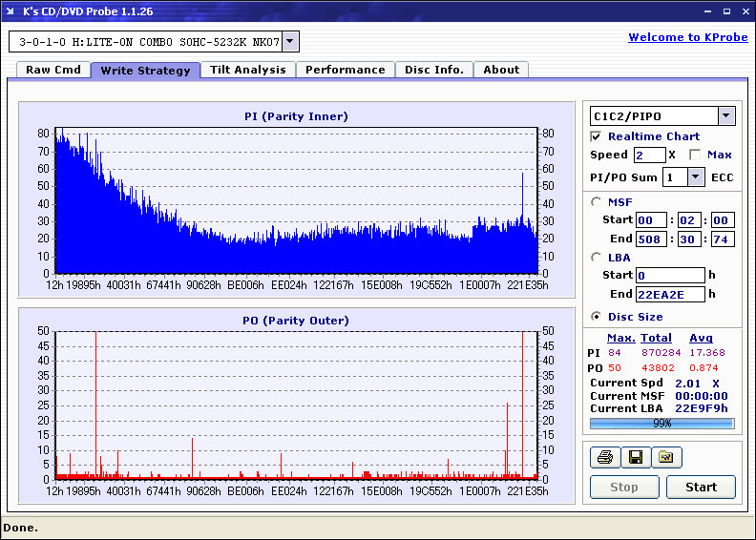Open the drive selection dropdown
The image size is (756, 540).
[290, 42]
